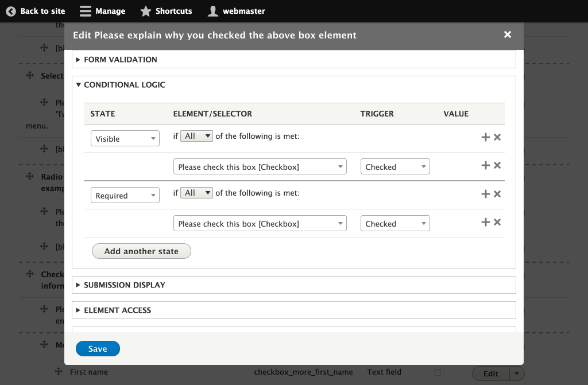Viewport: 588px width, 385px height.
Task: Click Edit button for First name row
Action: click(491, 374)
